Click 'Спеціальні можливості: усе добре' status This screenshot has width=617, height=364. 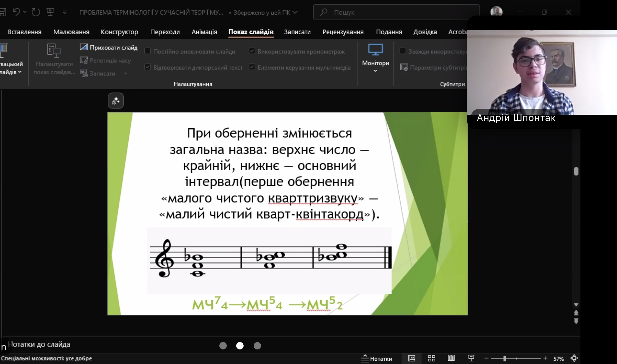pyautogui.click(x=46, y=358)
